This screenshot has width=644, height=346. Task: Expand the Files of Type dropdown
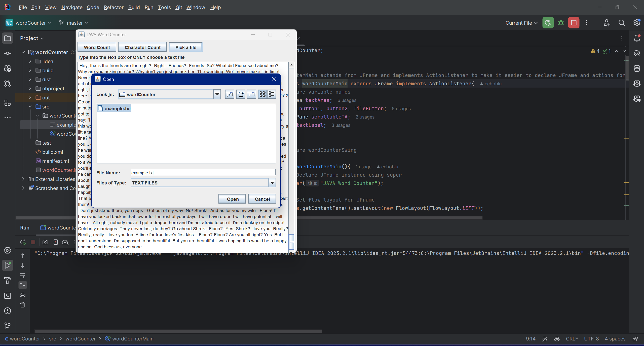[272, 182]
